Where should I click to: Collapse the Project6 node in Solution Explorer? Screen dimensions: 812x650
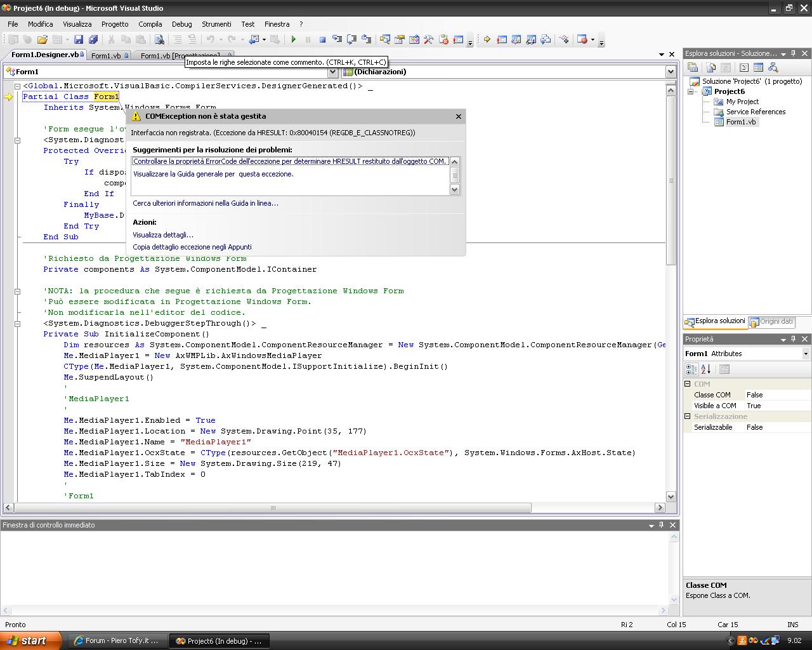pyautogui.click(x=691, y=91)
